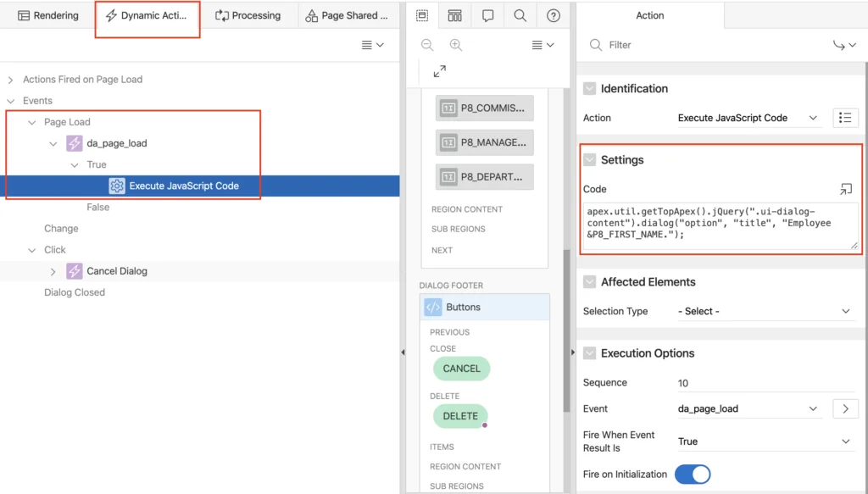Screen dimensions: 868x494
Task: Open the Go to Group dropdown
Action: (x=845, y=45)
